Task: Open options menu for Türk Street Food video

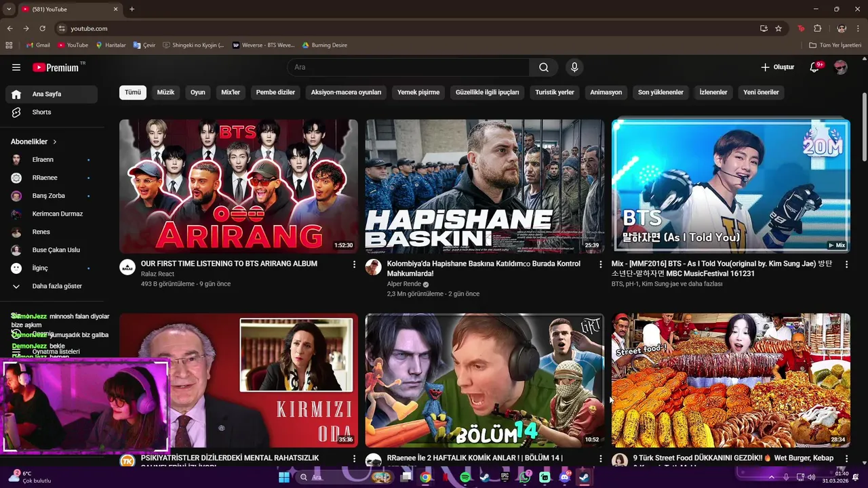Action: [x=846, y=458]
